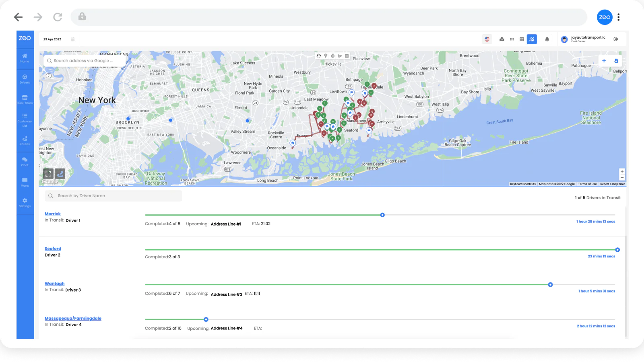Open the Wantagh route link
Image resolution: width=644 pixels, height=362 pixels.
[54, 284]
